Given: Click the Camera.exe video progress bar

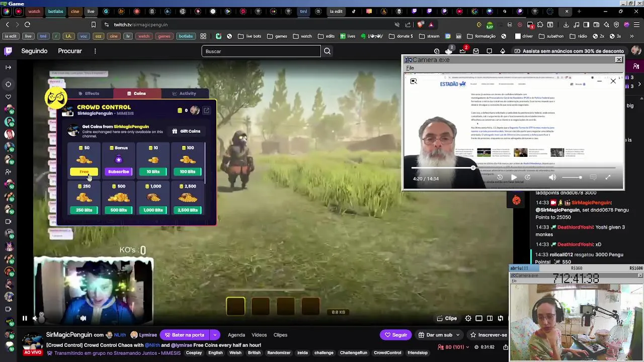Looking at the screenshot, I should [514, 168].
